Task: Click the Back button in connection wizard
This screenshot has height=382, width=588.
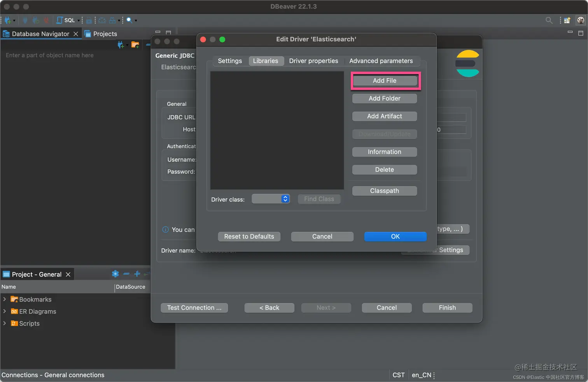Action: tap(269, 308)
